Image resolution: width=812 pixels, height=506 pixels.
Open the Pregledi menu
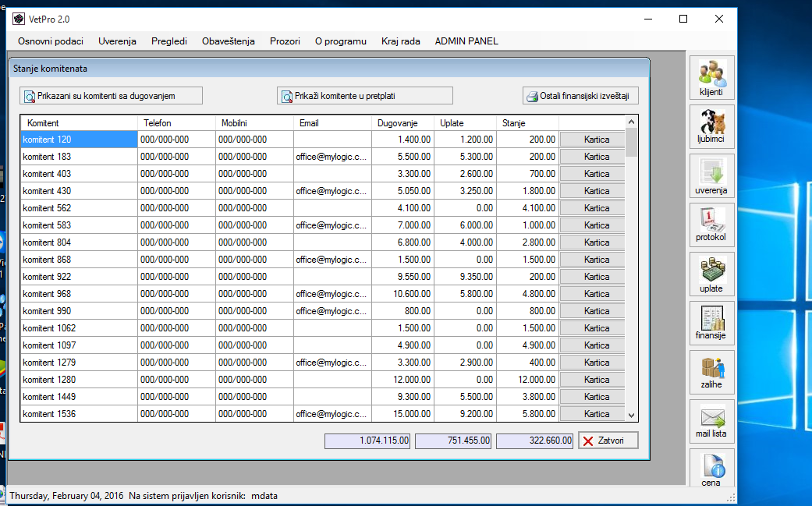169,41
